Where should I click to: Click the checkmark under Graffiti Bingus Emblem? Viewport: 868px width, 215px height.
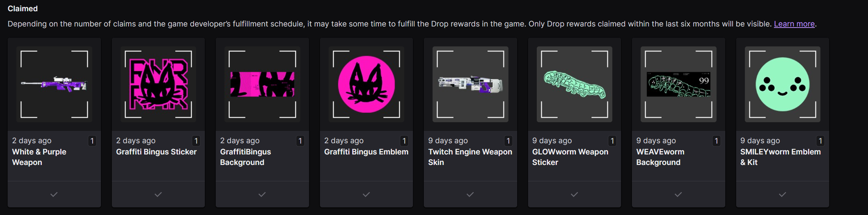(x=366, y=195)
